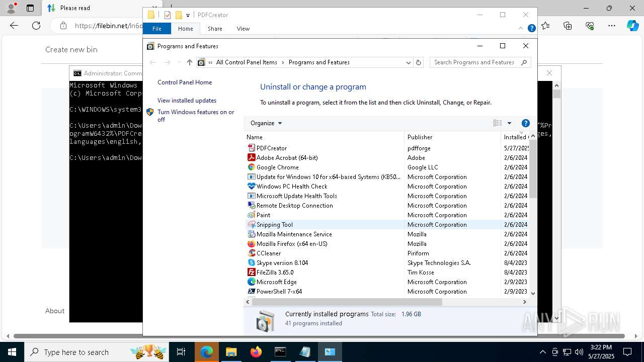644x362 pixels.
Task: Click the vertical scrollbar of program list
Action: click(533, 168)
